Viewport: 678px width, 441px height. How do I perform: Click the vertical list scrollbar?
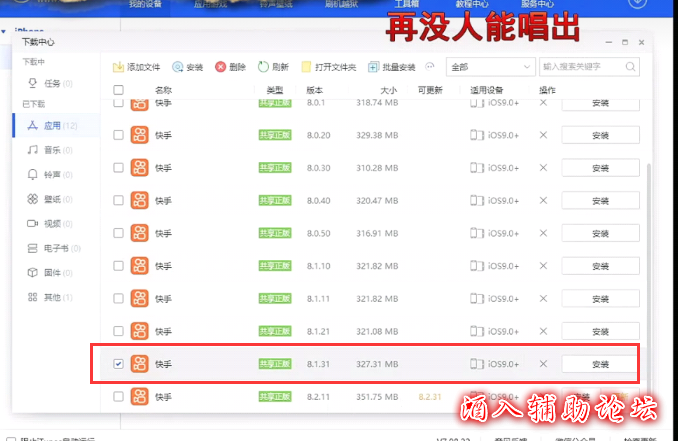click(648, 277)
